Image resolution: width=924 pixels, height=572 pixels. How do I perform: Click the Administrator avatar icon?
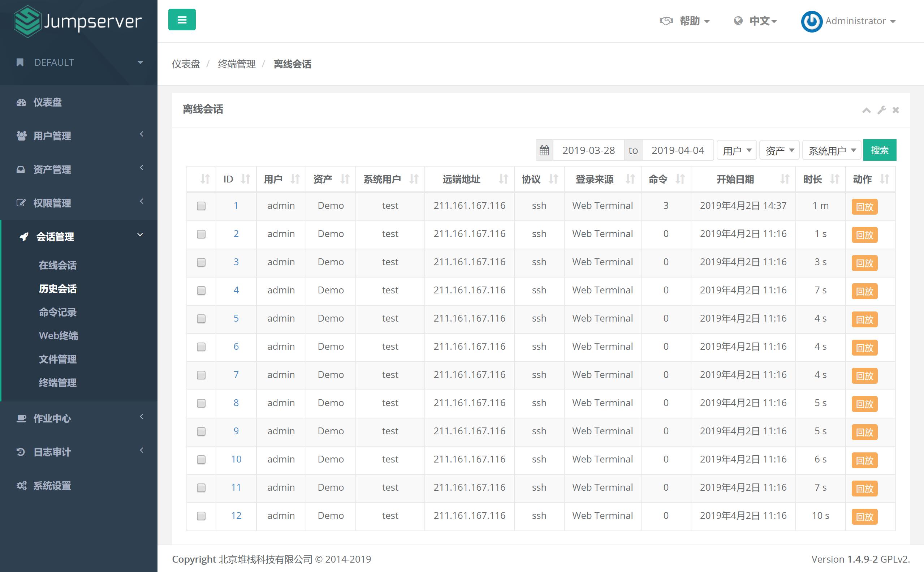[811, 21]
